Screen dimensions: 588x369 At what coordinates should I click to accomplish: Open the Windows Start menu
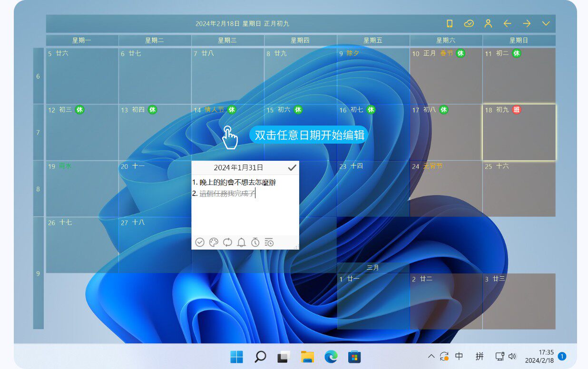[236, 356]
